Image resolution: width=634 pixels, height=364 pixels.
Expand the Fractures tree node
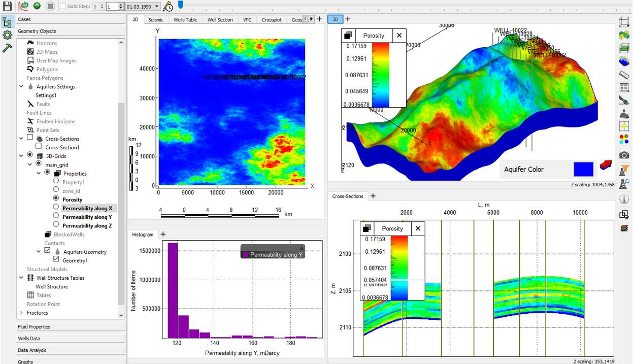21,313
